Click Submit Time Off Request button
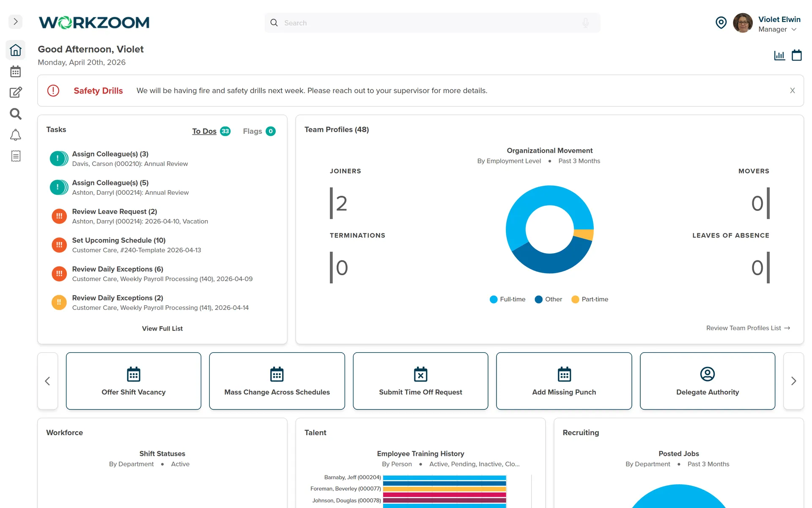The height and width of the screenshot is (508, 812). click(420, 381)
